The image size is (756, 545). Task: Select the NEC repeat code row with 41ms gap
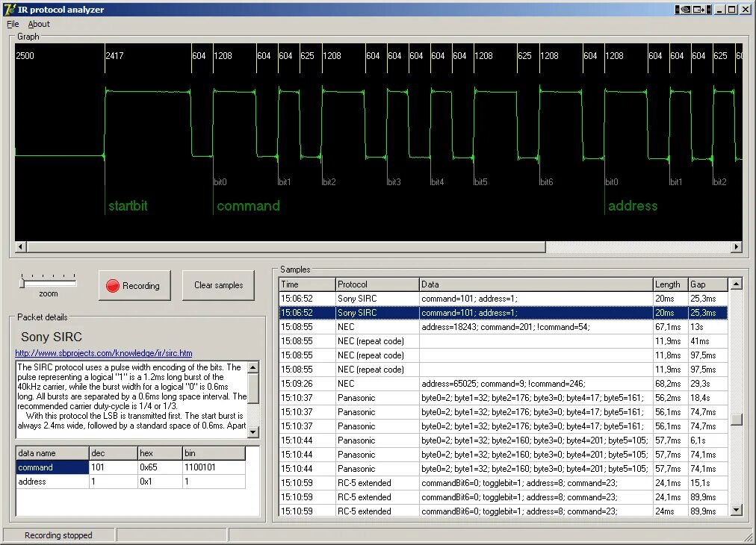point(504,341)
